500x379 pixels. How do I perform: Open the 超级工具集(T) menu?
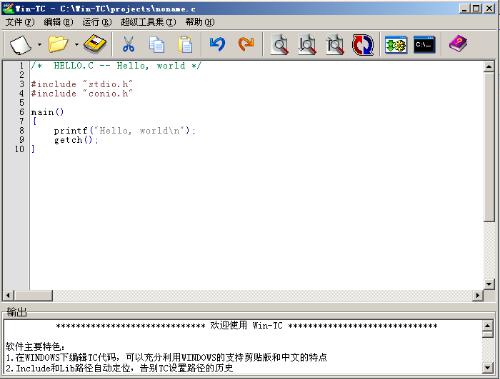tap(148, 22)
